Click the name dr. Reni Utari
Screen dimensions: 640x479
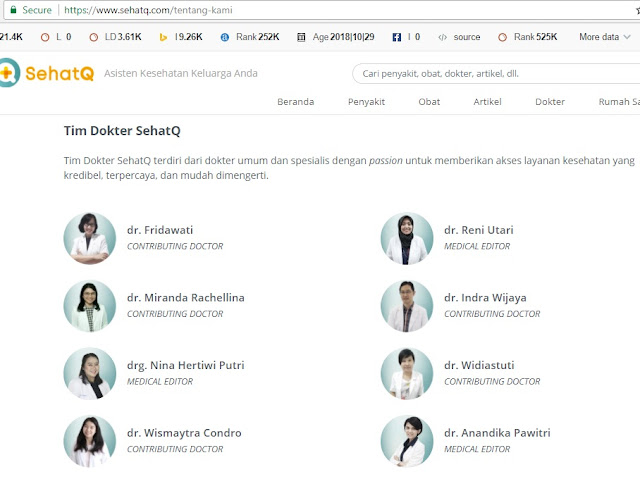click(x=479, y=230)
